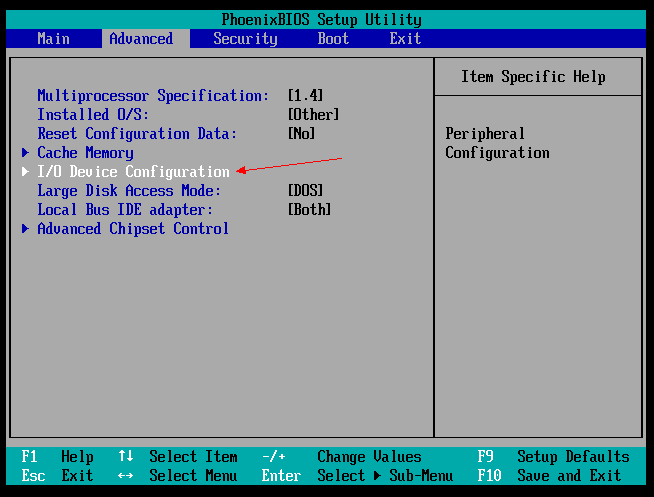The width and height of the screenshot is (654, 497).
Task: Select the Local Bus IDE adapter label
Action: (125, 210)
